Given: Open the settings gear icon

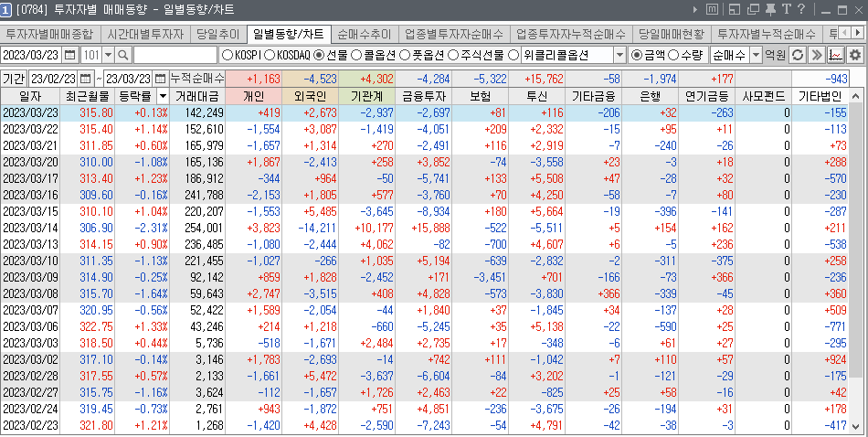Looking at the screenshot, I should (x=854, y=55).
